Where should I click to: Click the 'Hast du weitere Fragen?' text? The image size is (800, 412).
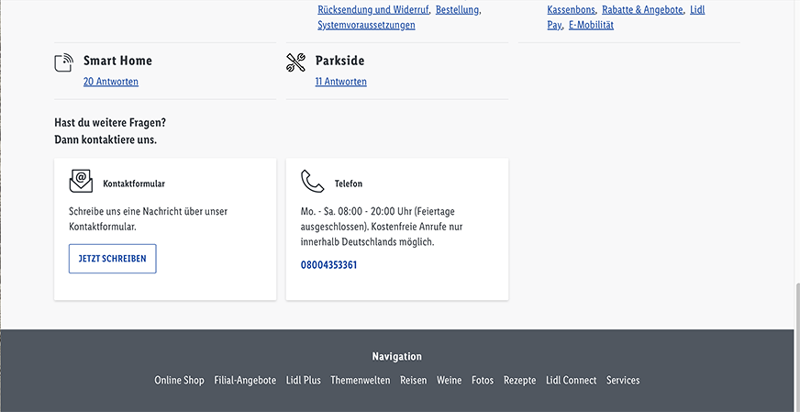click(110, 123)
